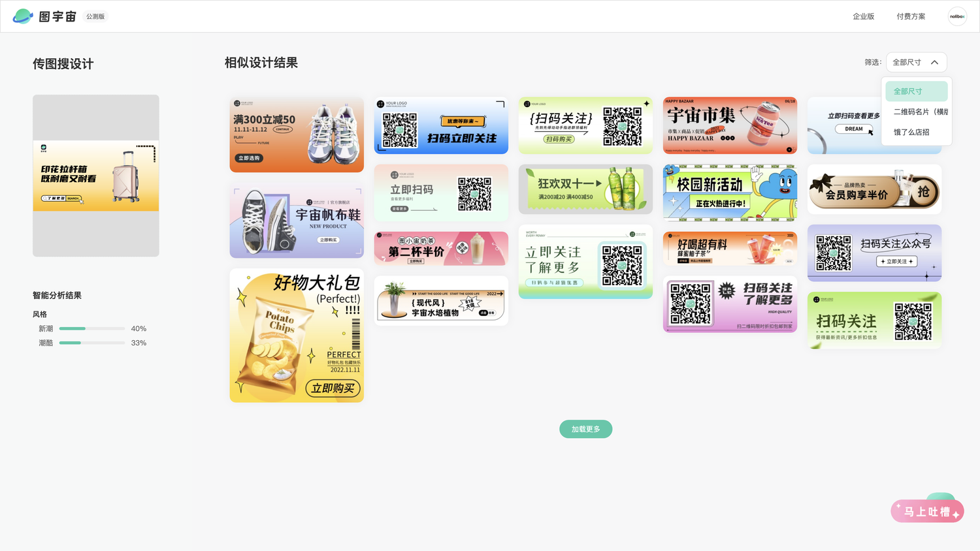Open the 满300立减50 sneaker design

(297, 134)
